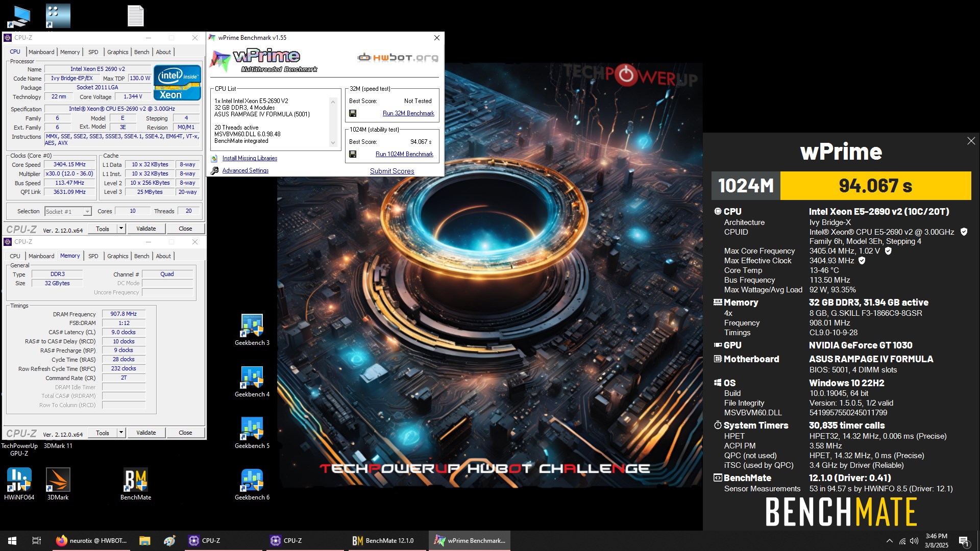Click the save icon for 1024M score
This screenshot has width=980, height=551.
pos(353,154)
